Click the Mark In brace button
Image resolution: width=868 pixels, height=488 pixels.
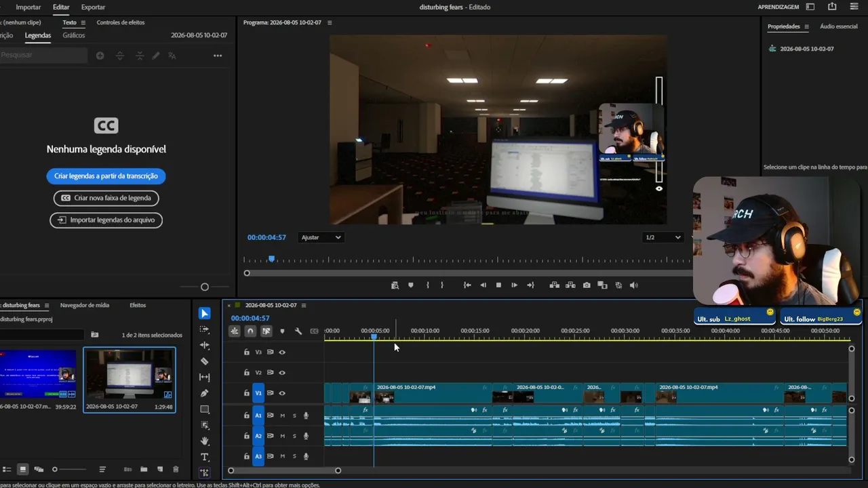[427, 285]
